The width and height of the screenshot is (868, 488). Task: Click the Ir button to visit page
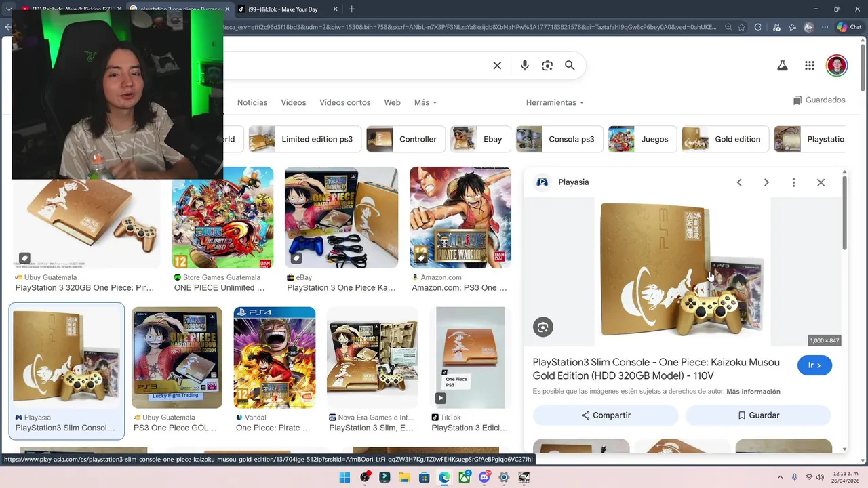tap(814, 365)
